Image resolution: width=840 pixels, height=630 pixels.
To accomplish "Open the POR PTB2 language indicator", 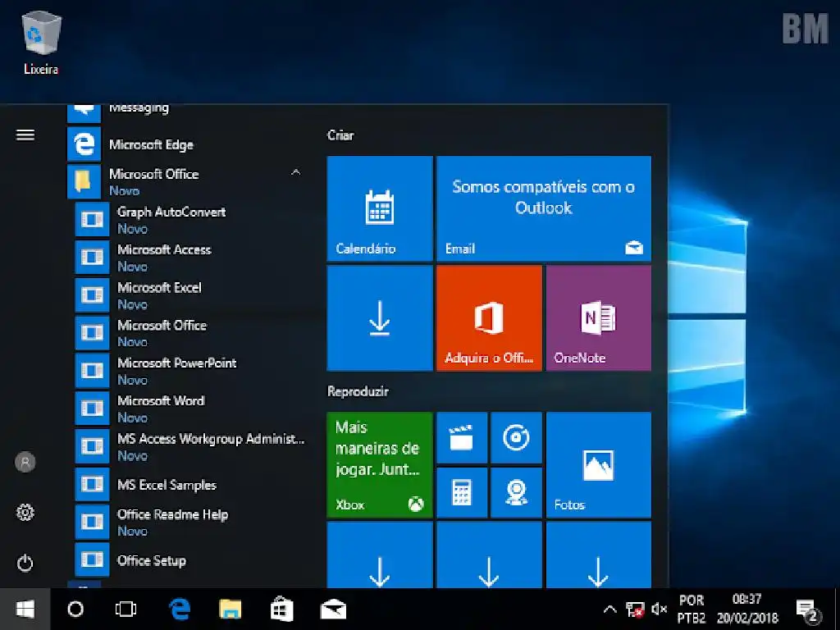I will (x=692, y=609).
